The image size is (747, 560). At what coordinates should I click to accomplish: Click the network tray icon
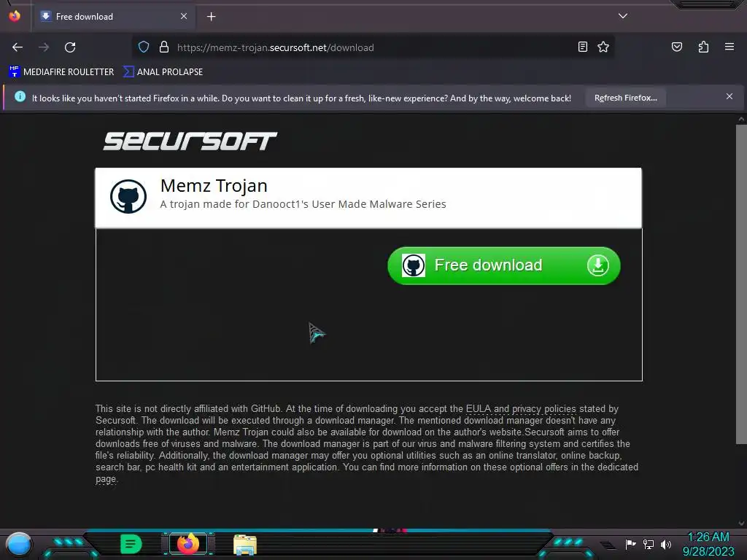pos(648,544)
